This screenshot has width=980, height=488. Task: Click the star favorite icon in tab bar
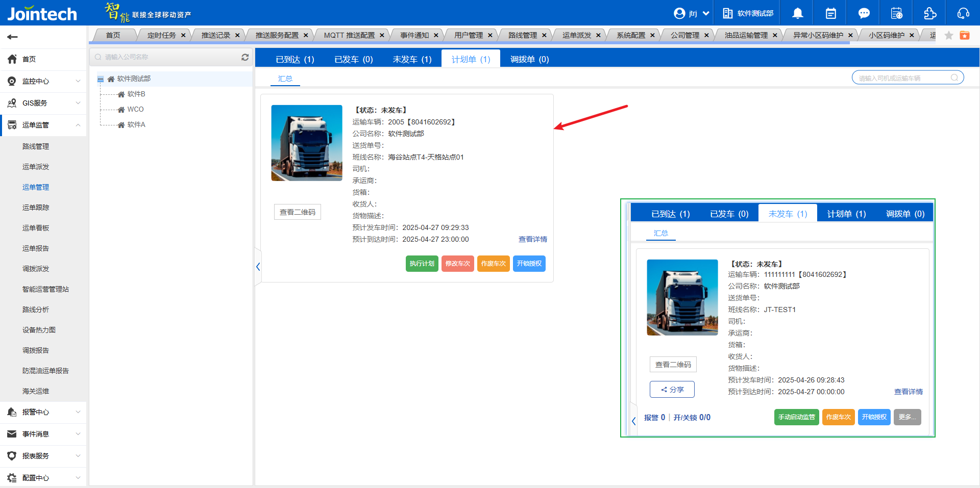pyautogui.click(x=949, y=35)
